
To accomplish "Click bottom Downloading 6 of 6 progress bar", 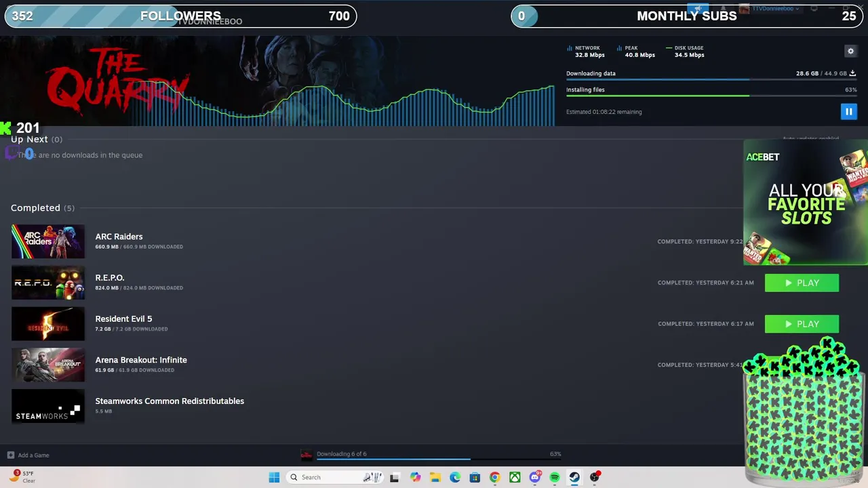I will coord(439,460).
